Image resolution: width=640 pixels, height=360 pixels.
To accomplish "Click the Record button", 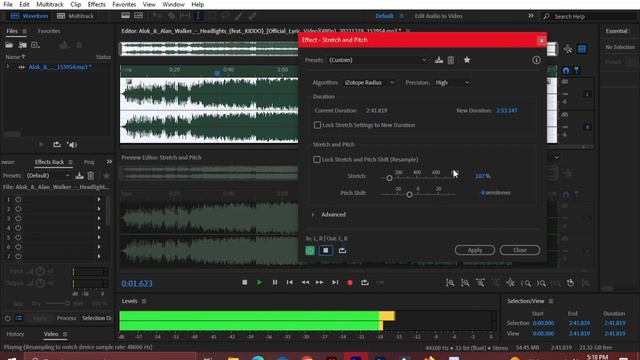I will click(x=350, y=282).
